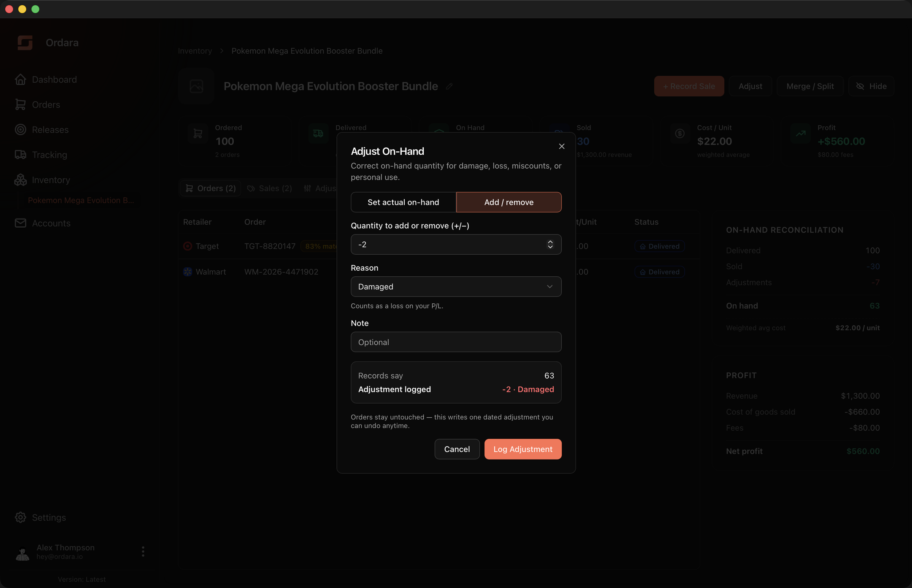Screen dimensions: 912x588
Task: Click the product image placeholder icon
Action: coord(196,86)
